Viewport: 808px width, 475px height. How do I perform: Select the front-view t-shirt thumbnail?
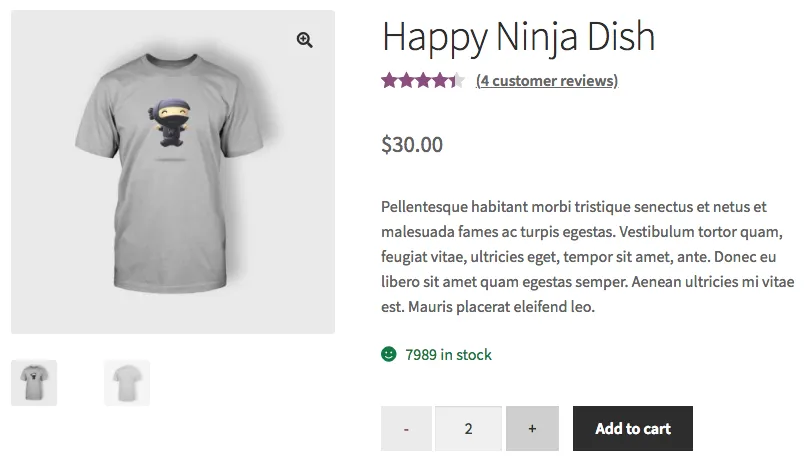click(34, 382)
